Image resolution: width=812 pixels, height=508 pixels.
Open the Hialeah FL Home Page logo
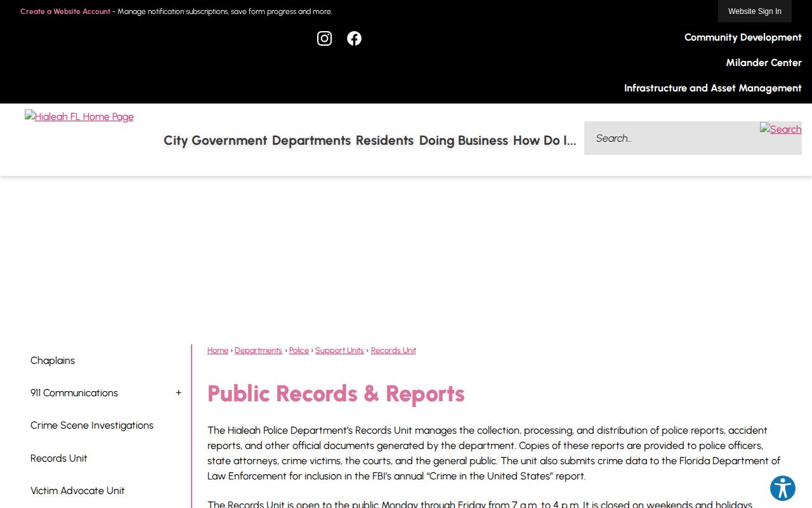pos(79,116)
